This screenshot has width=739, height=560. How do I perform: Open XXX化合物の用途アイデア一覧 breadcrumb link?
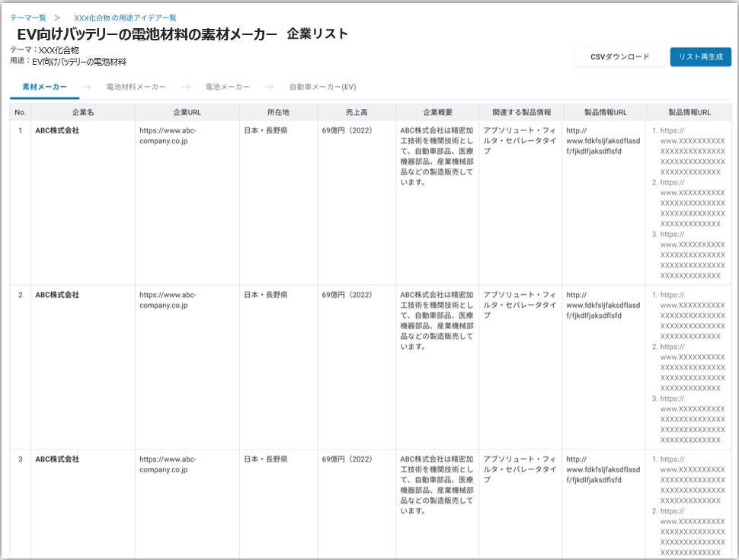[x=125, y=18]
